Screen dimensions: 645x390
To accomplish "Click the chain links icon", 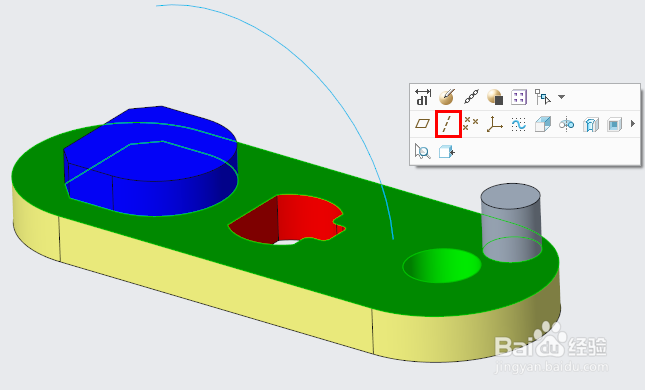I will (471, 97).
